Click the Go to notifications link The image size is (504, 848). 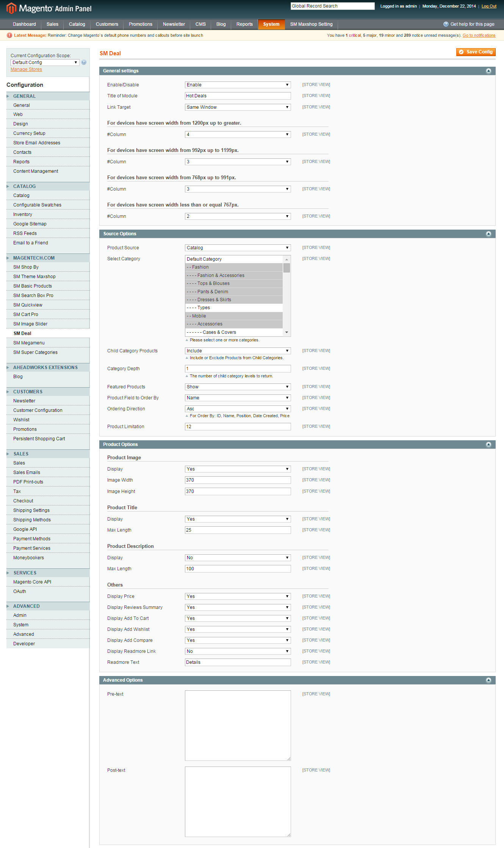pyautogui.click(x=479, y=36)
